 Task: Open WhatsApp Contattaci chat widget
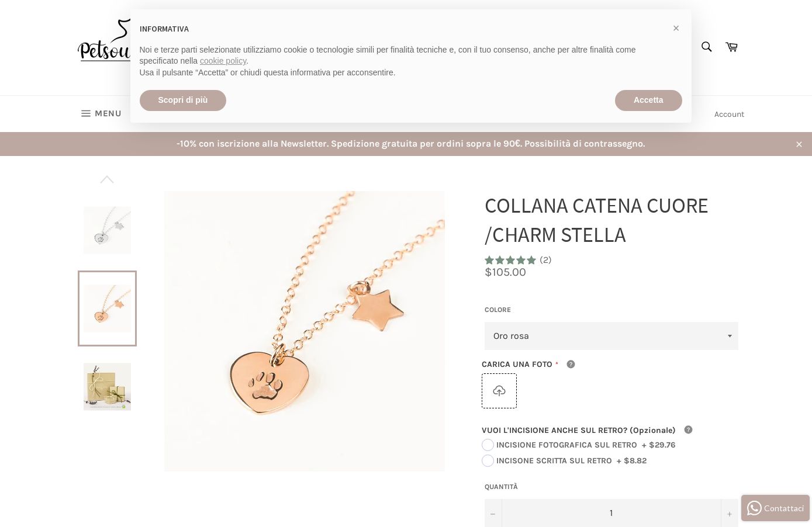pyautogui.click(x=775, y=508)
